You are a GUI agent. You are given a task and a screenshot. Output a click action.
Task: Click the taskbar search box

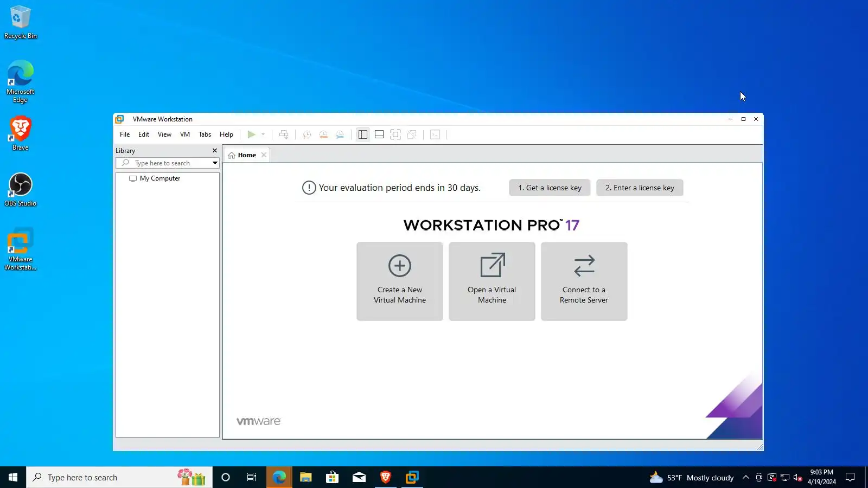click(x=119, y=477)
